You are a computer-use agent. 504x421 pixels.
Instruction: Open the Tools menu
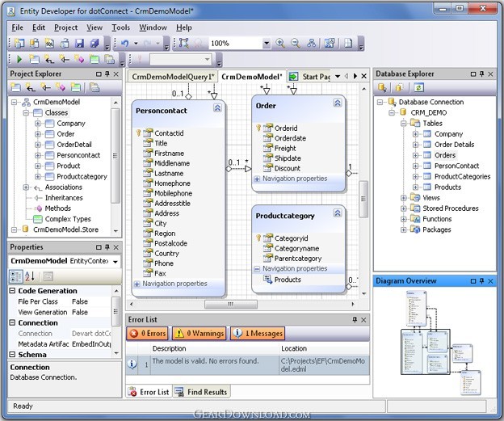click(121, 27)
